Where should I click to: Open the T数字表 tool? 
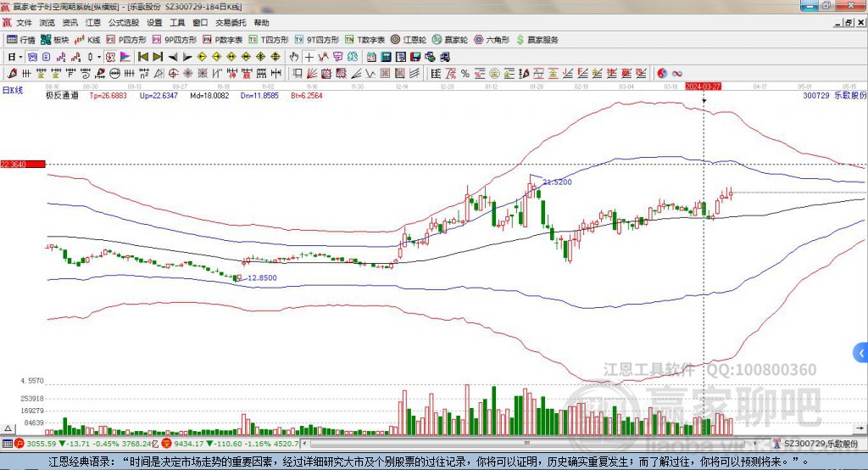point(364,40)
